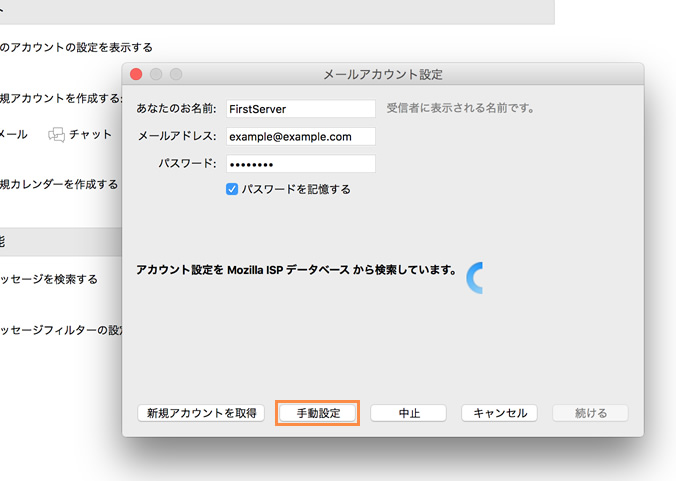
Task: Click the 受信者に表示される名前です hint text
Action: point(460,108)
